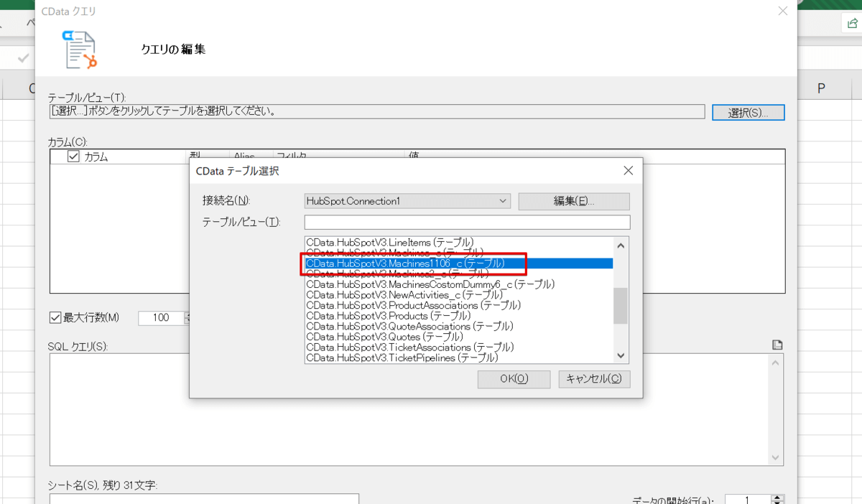The image size is (862, 504).
Task: Select CData.HubSpotV3.QuoteAssociations row
Action: (x=459, y=326)
